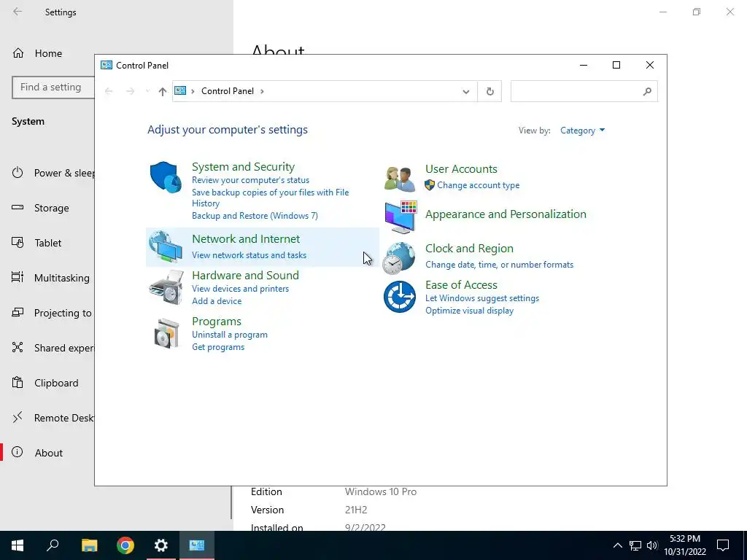747x560 pixels.
Task: Click the Hardware and Sound printer icon
Action: coord(166,287)
